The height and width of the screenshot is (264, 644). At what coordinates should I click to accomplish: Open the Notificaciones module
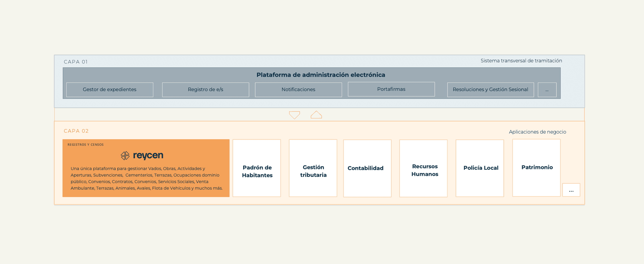pos(298,89)
